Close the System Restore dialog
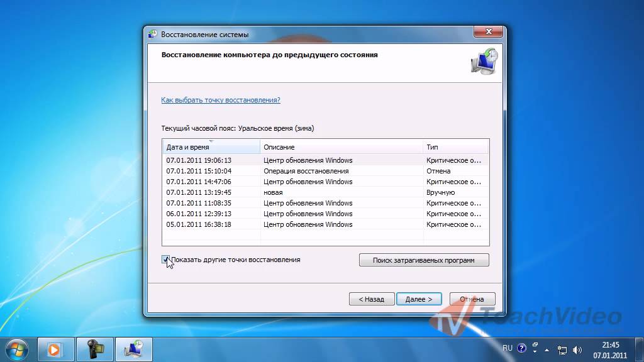Image resolution: width=644 pixels, height=362 pixels. [x=488, y=31]
